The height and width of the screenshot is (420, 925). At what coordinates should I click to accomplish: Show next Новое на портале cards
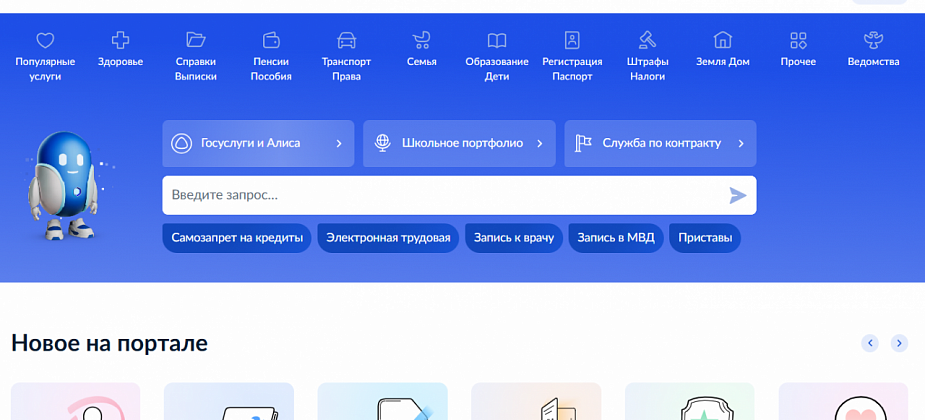[899, 343]
